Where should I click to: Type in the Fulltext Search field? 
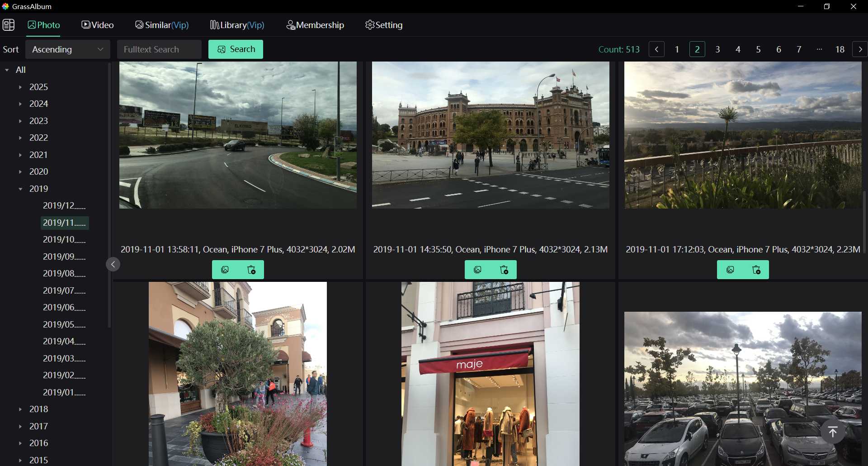(x=159, y=49)
